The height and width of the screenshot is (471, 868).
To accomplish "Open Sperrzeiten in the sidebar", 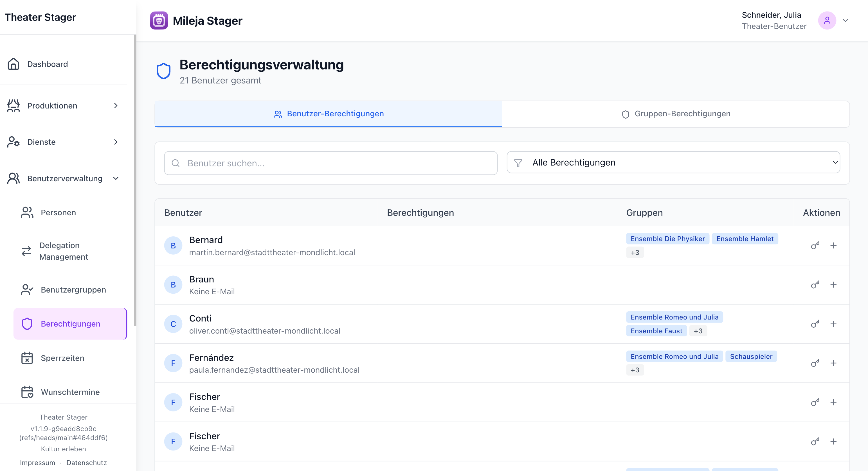I will 62,358.
